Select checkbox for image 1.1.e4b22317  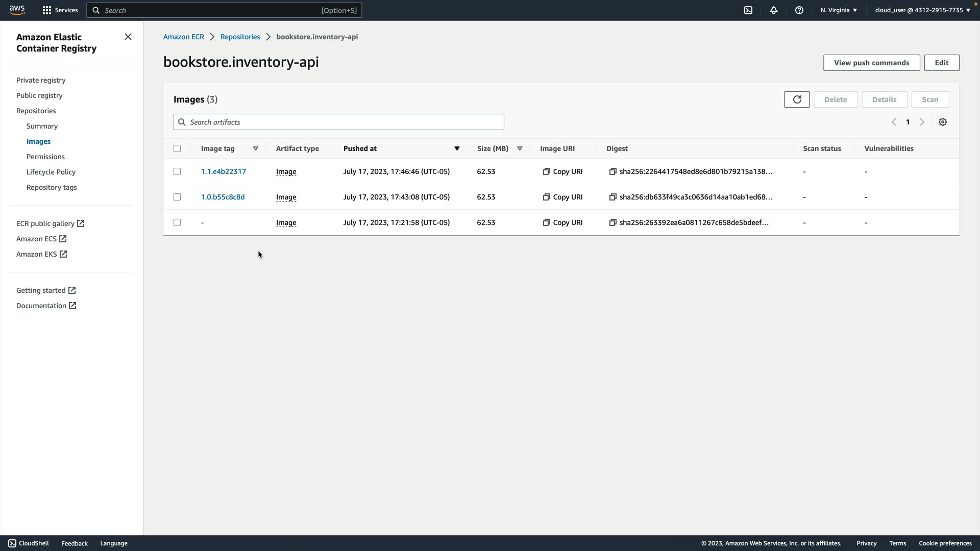tap(177, 171)
